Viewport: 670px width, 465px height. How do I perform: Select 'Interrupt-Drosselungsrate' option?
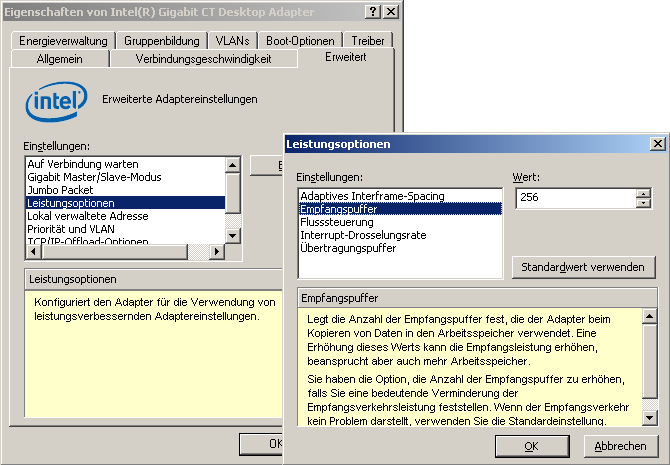[x=400, y=235]
